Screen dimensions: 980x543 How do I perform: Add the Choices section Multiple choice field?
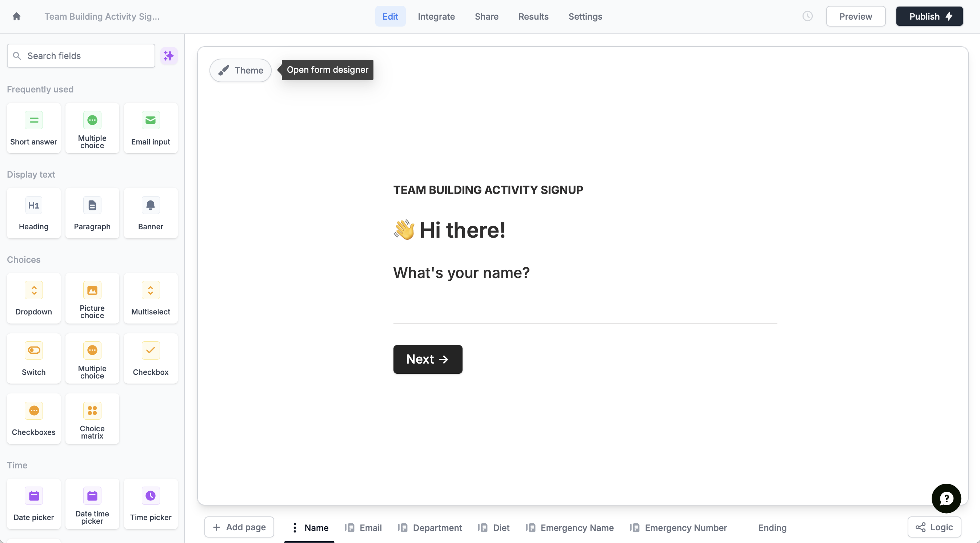[92, 359]
